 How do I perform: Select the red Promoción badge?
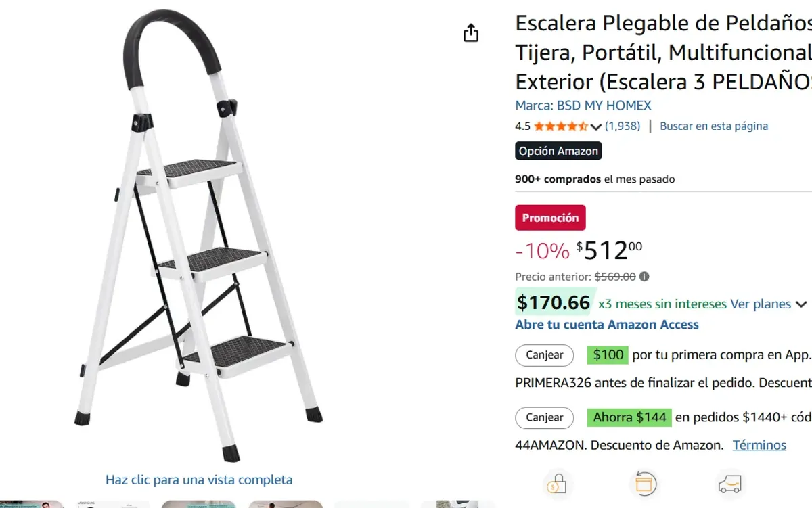pyautogui.click(x=550, y=217)
